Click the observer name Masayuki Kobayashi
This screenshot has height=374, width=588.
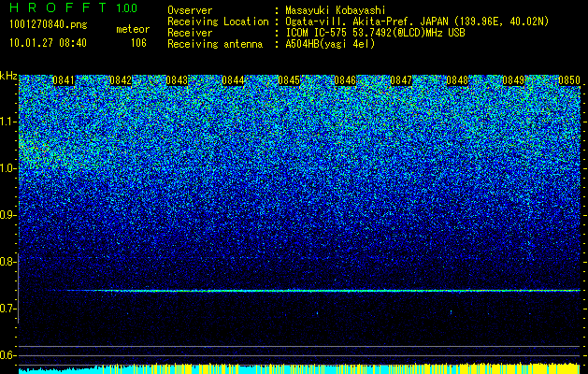pos(336,10)
